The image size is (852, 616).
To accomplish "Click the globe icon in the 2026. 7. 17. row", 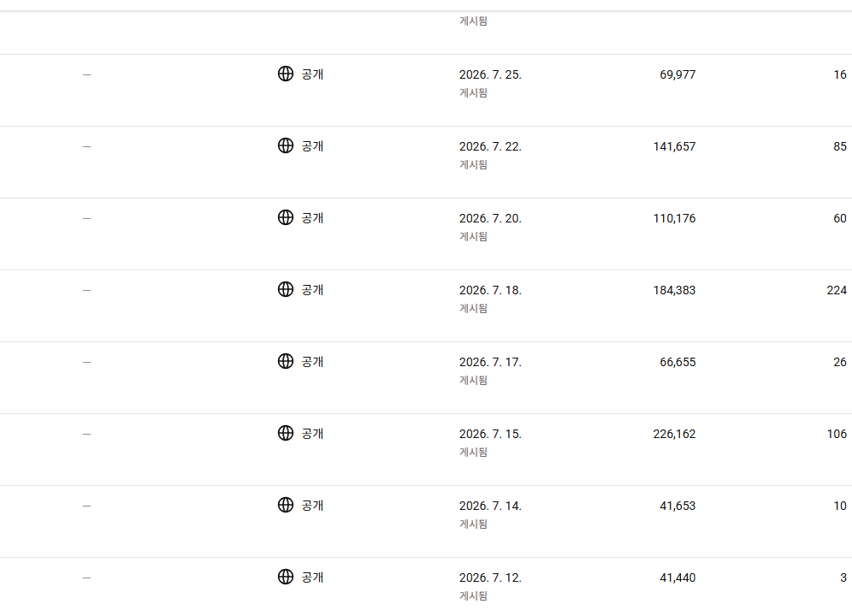I will (x=285, y=360).
